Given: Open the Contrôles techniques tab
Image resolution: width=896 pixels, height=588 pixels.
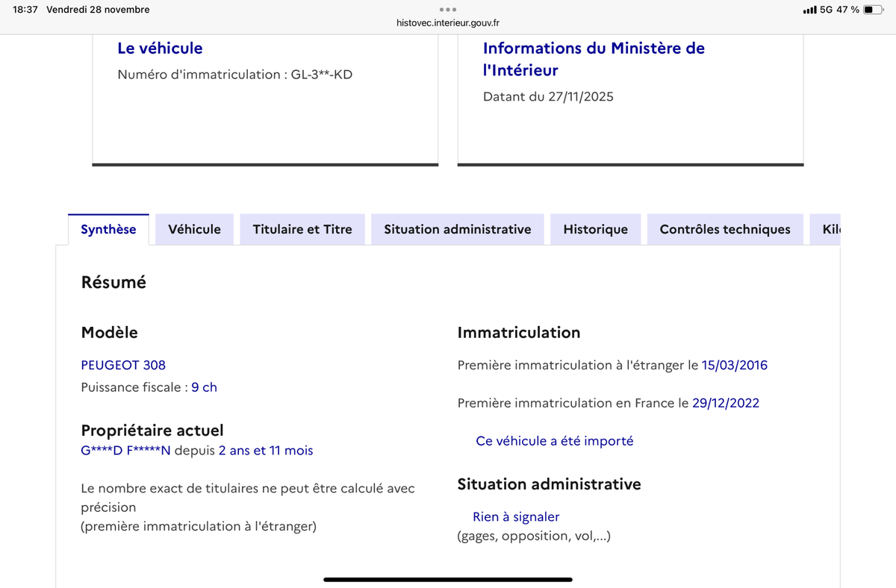Looking at the screenshot, I should coord(725,229).
